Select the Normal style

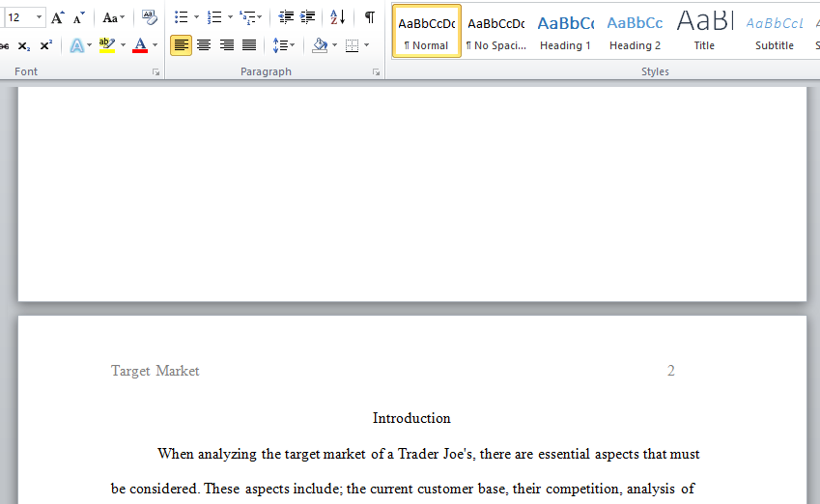coord(427,32)
